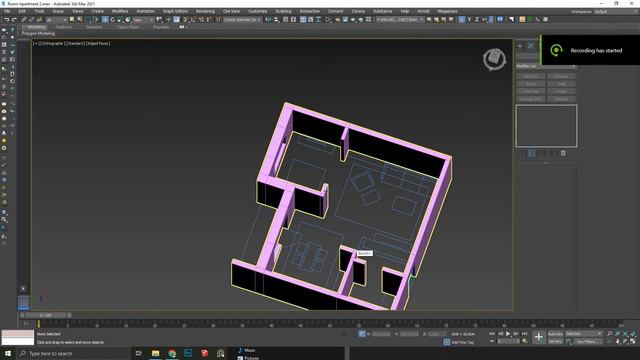
Task: Click the Pan View hand icon
Action: (618, 341)
